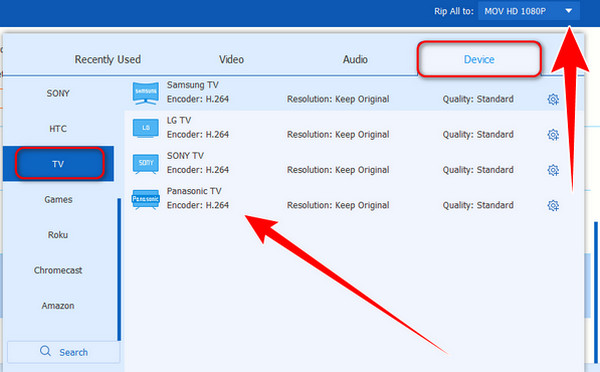
Task: Open settings gear for SONY TV profile
Action: (553, 170)
